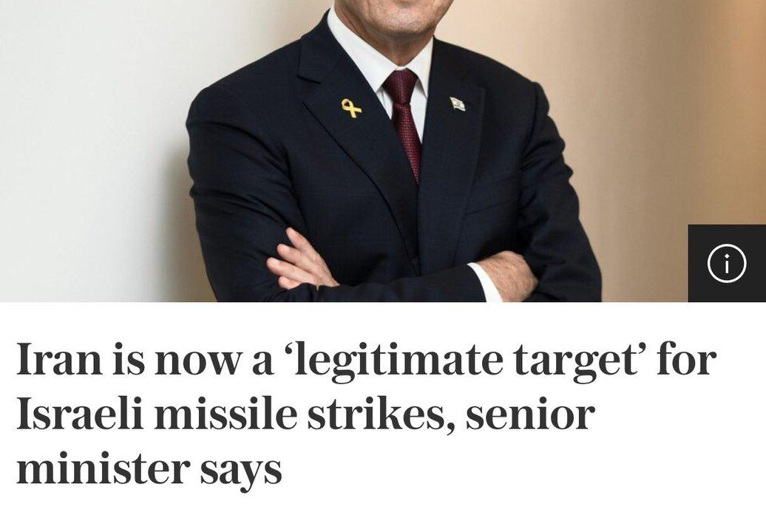Open the lead photo of the minister

click(x=383, y=151)
